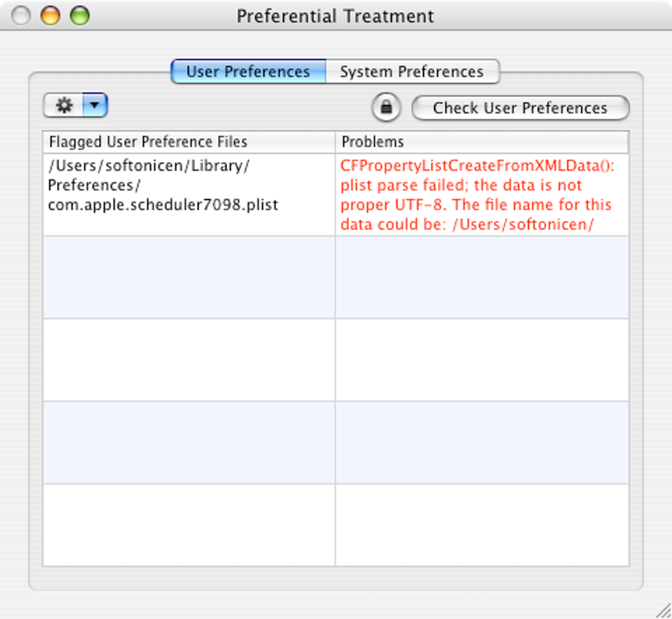Click the bottom empty Problems cell
This screenshot has height=619, width=672.
482,525
